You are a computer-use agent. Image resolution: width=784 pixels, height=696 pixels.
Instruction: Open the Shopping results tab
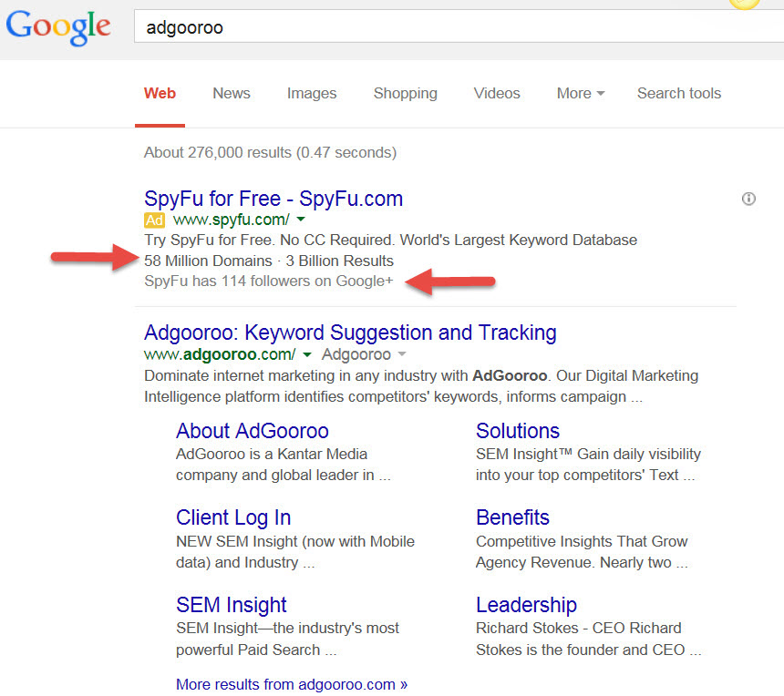[x=405, y=93]
